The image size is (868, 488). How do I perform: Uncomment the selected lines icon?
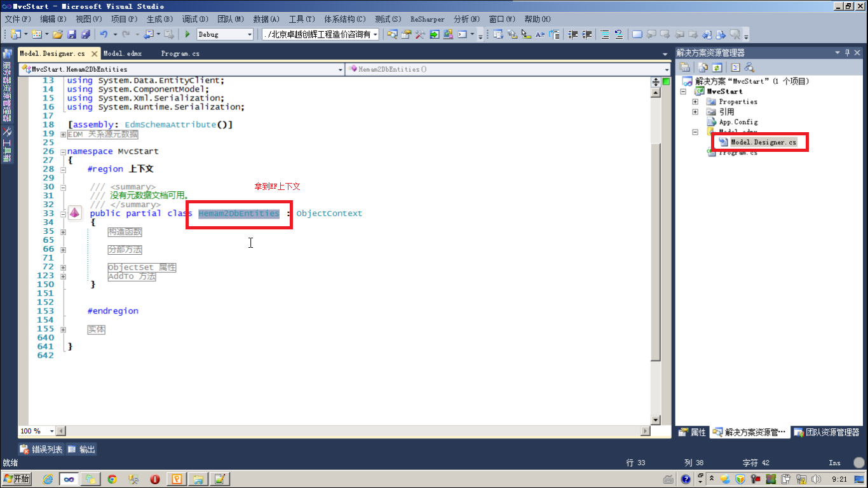619,34
